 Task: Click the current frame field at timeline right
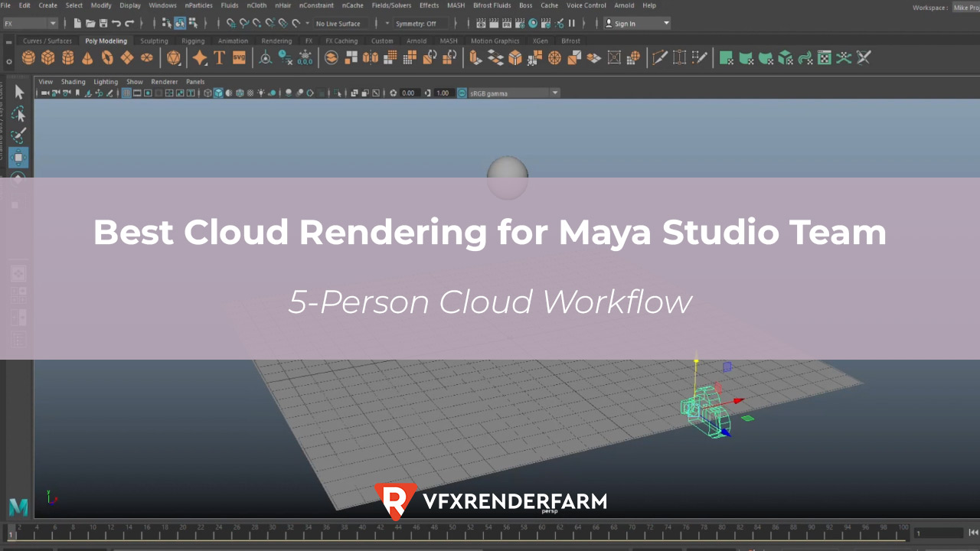[939, 533]
